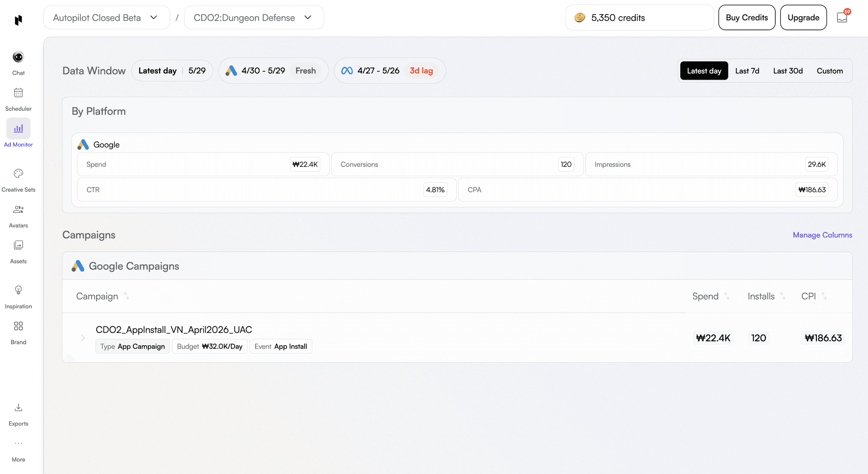
Task: Click the 3d lag status text
Action: click(421, 71)
